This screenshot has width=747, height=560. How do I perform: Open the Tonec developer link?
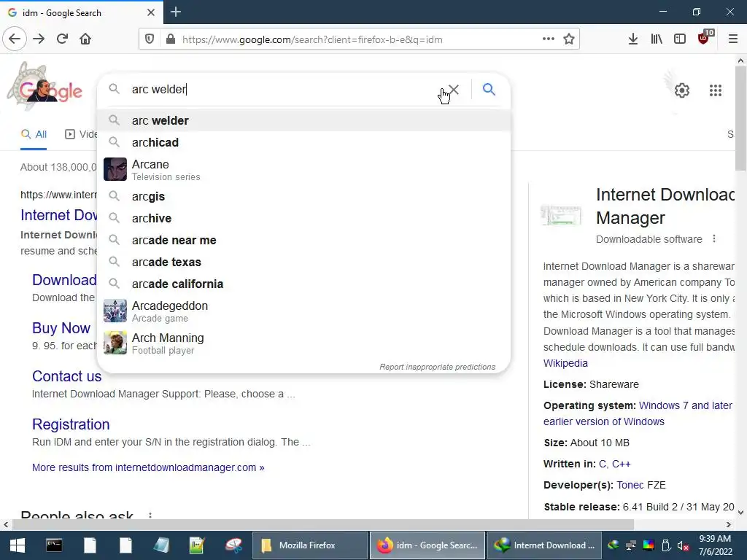630,485
